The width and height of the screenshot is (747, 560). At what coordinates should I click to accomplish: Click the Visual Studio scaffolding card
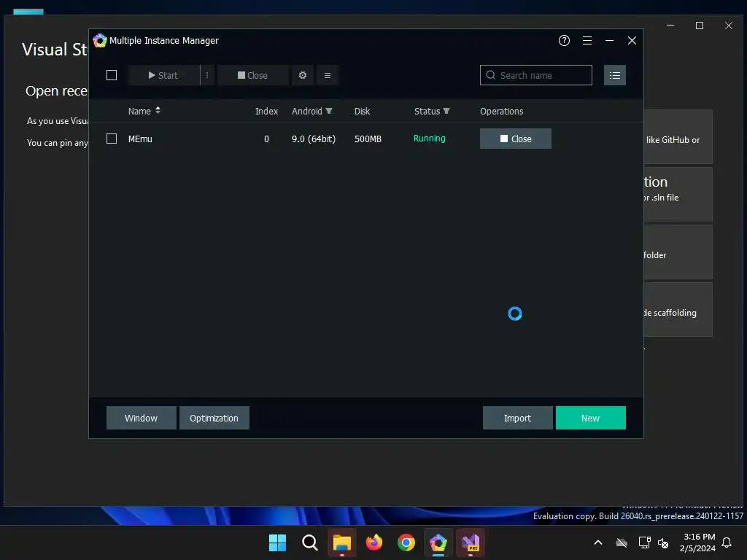click(678, 309)
